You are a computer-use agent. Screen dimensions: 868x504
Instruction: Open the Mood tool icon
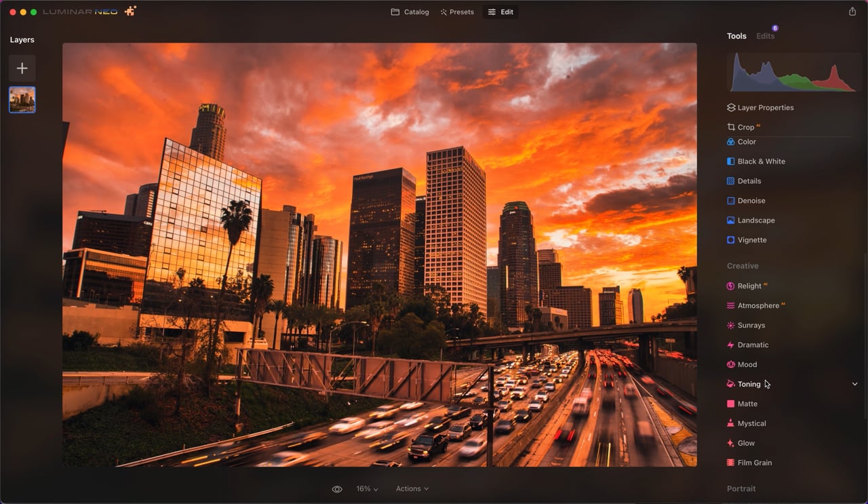point(730,365)
